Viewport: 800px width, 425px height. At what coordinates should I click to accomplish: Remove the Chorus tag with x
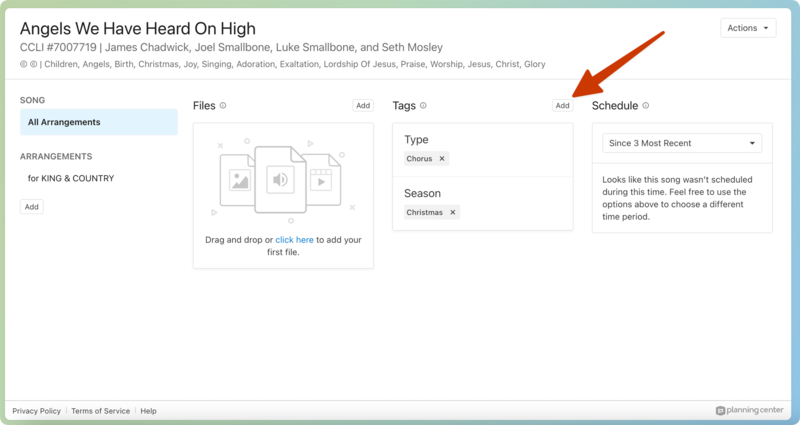(442, 159)
